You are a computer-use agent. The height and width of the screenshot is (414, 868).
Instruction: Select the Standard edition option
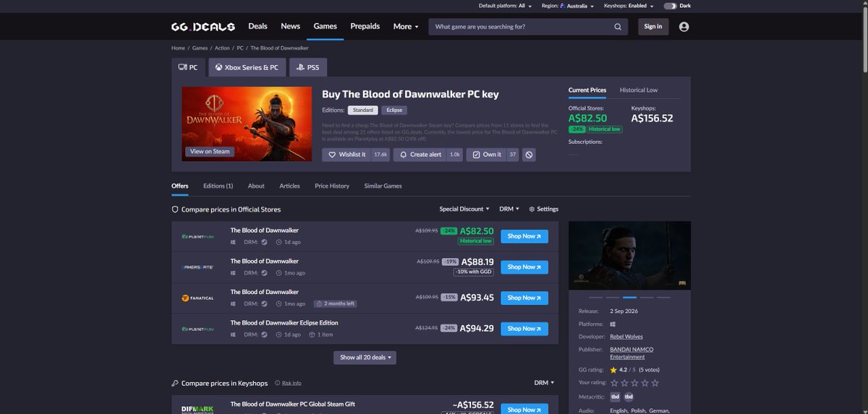click(363, 110)
